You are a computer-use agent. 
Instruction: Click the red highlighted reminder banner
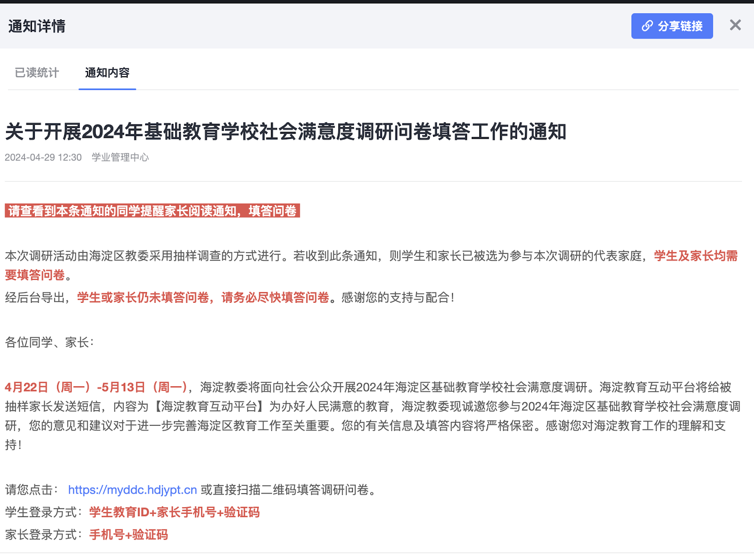click(x=152, y=211)
